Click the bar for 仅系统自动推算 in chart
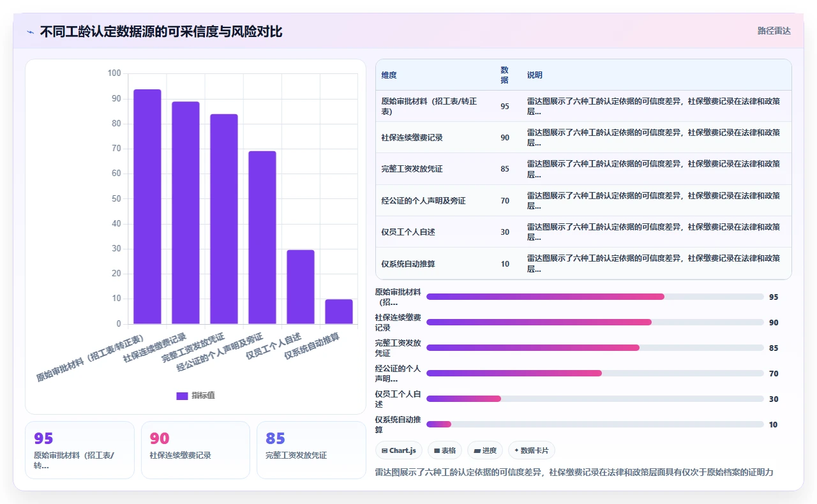 (x=339, y=312)
